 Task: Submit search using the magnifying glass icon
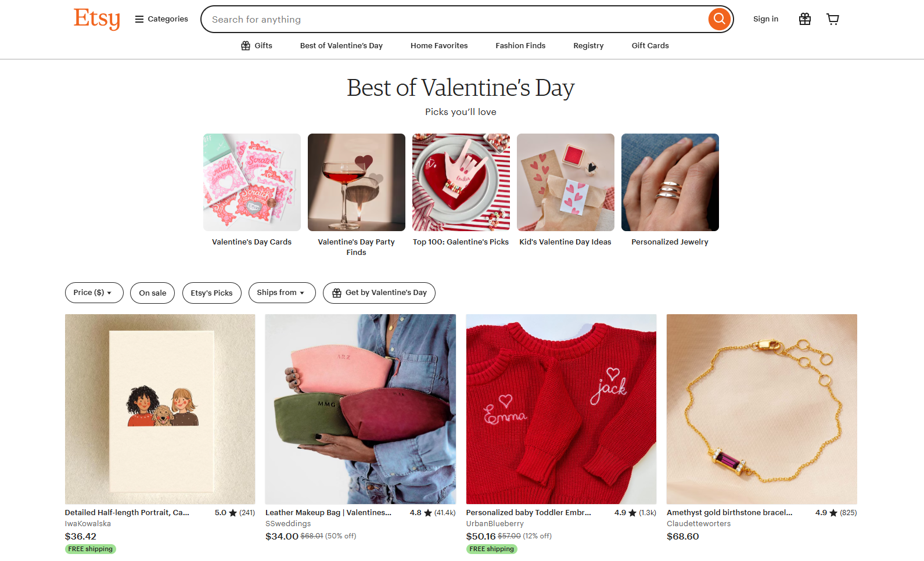(719, 19)
